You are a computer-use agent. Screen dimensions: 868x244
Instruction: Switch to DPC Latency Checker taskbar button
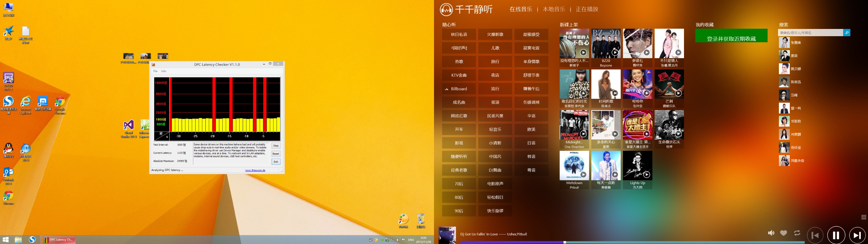pyautogui.click(x=58, y=240)
